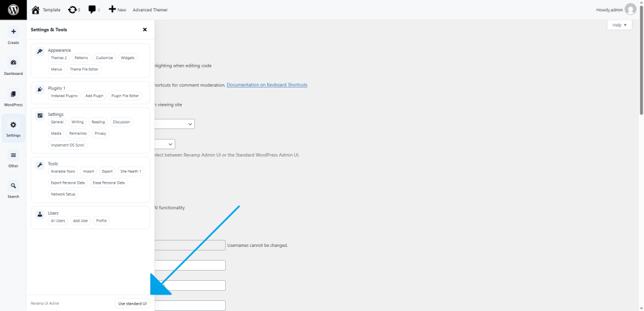
Task: Click the Template home icon
Action: pos(36,9)
